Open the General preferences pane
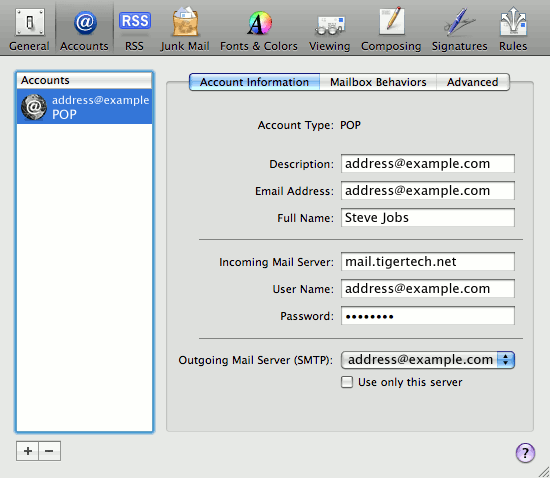Viewport: 550px width, 478px height. tap(29, 30)
